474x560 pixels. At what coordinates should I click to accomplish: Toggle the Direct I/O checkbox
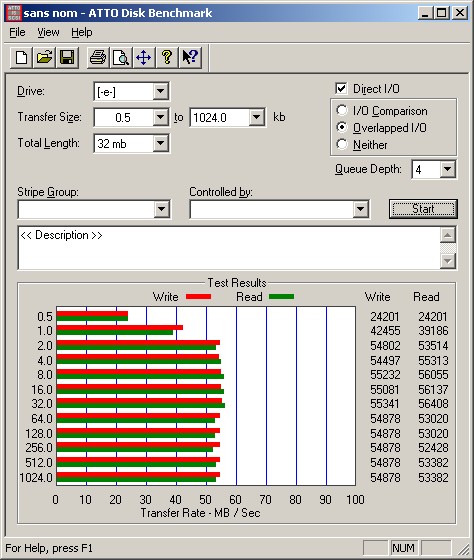[x=341, y=89]
